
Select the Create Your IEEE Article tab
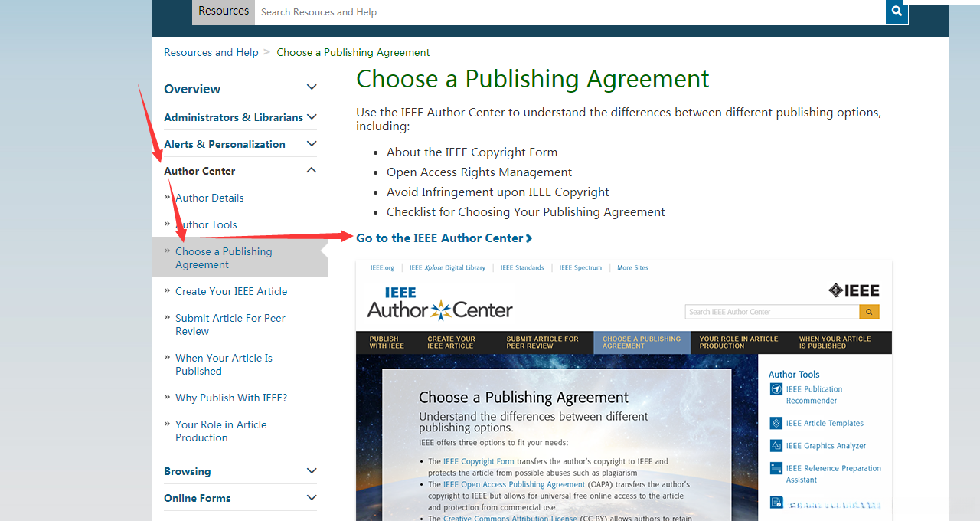tap(452, 342)
